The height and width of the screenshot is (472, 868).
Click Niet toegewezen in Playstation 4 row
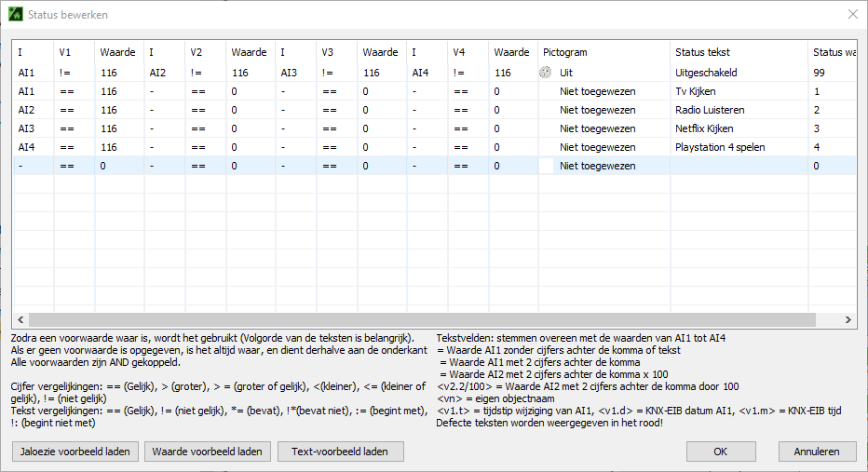click(x=597, y=147)
